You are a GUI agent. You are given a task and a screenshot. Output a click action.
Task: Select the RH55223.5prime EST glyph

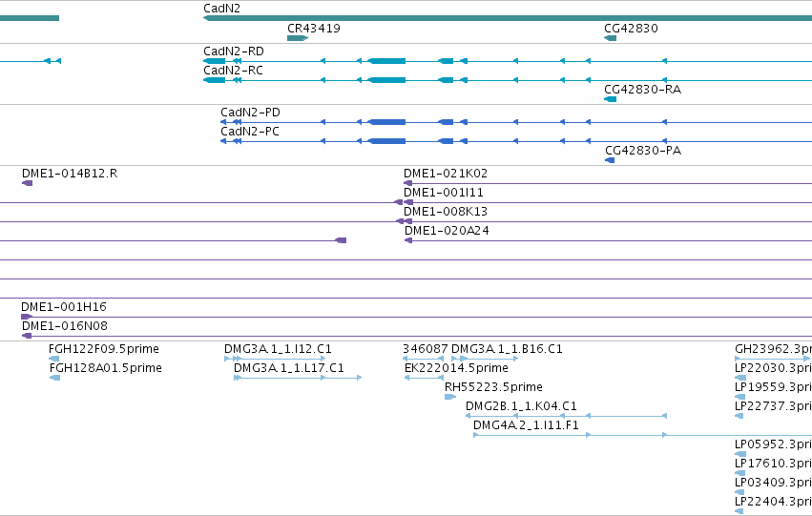(x=450, y=397)
